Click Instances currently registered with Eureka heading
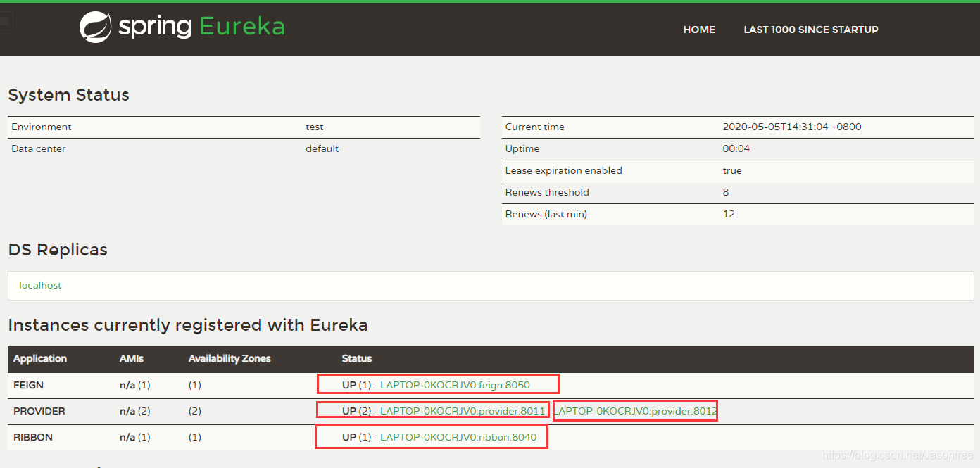Viewport: 980px width, 468px height. pyautogui.click(x=188, y=325)
